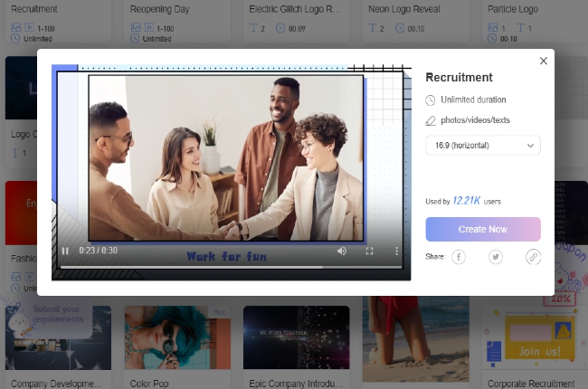Select the Neon Logo Reveal template title

click(x=403, y=8)
